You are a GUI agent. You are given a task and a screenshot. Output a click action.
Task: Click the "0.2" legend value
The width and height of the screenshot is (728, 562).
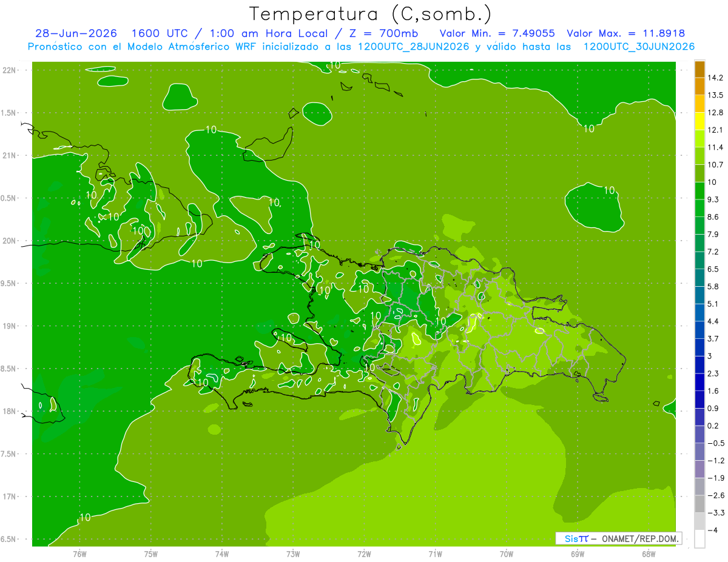click(713, 426)
